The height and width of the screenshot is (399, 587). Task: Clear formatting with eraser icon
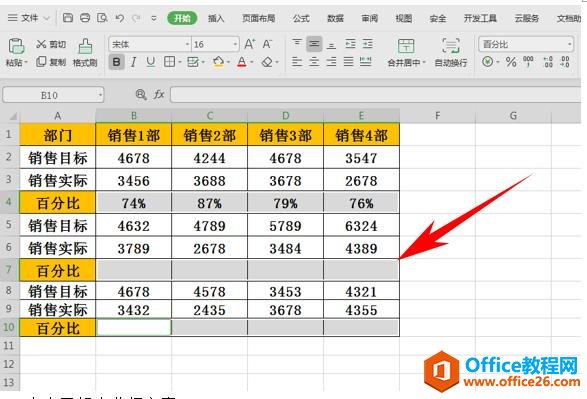click(x=267, y=62)
